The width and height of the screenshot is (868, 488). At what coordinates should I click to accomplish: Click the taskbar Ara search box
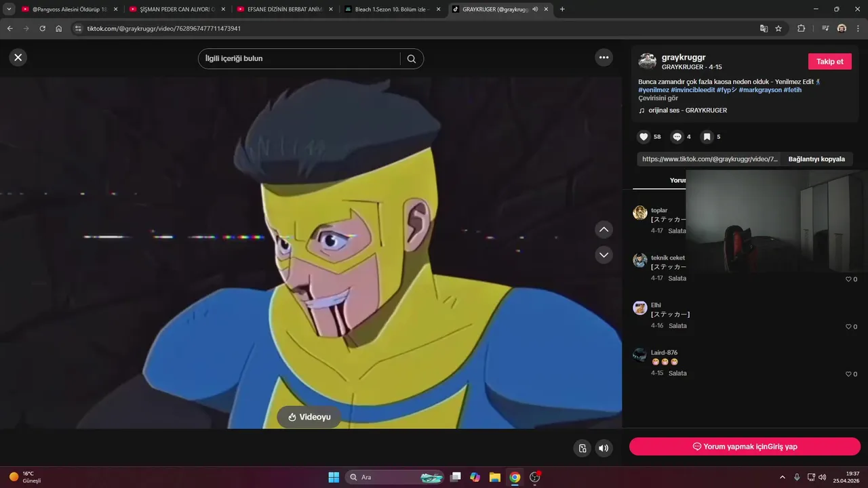395,477
